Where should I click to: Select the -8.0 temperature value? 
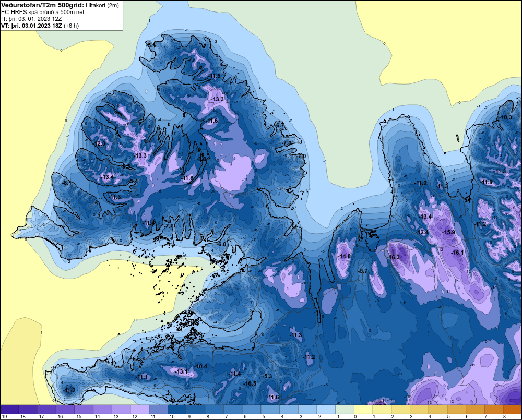click(201, 159)
